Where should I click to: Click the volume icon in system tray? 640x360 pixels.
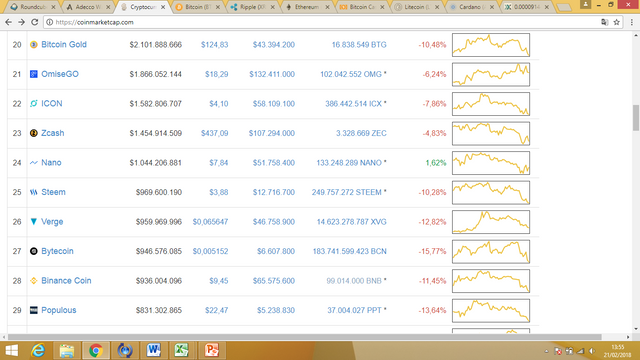592,351
